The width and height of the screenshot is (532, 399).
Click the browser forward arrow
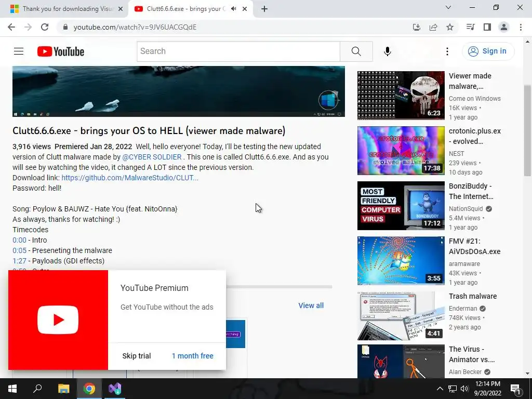28,27
